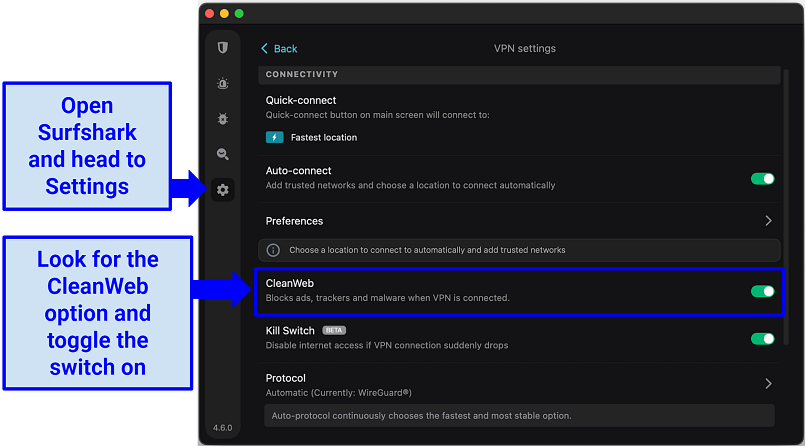Click the info icon in the notice bar
Viewport: 806px width, 448px height.
click(x=273, y=250)
